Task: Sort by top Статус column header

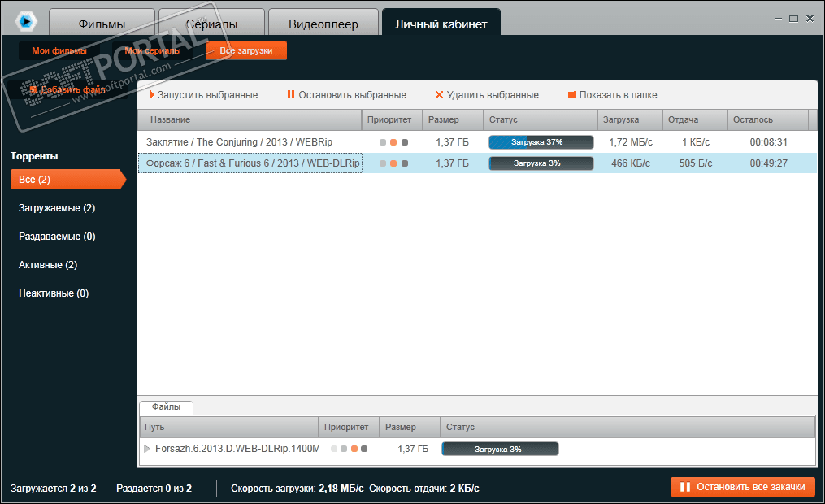Action: (541, 120)
